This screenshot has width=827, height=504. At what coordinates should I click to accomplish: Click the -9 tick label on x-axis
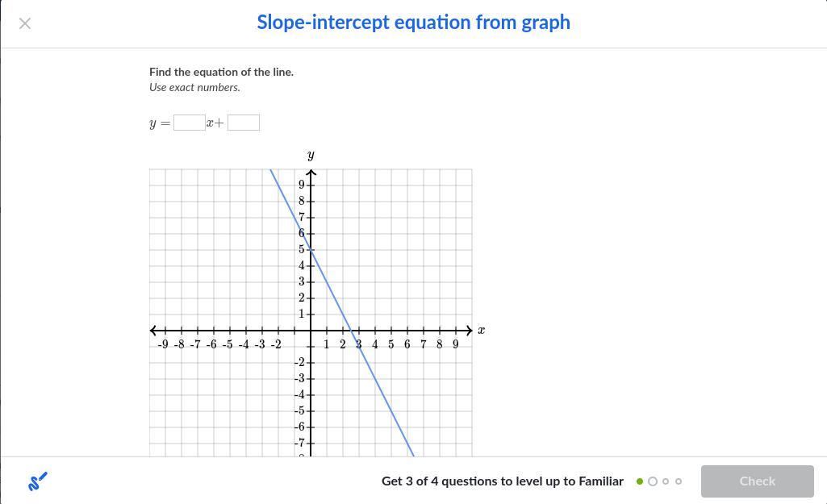[x=163, y=344]
